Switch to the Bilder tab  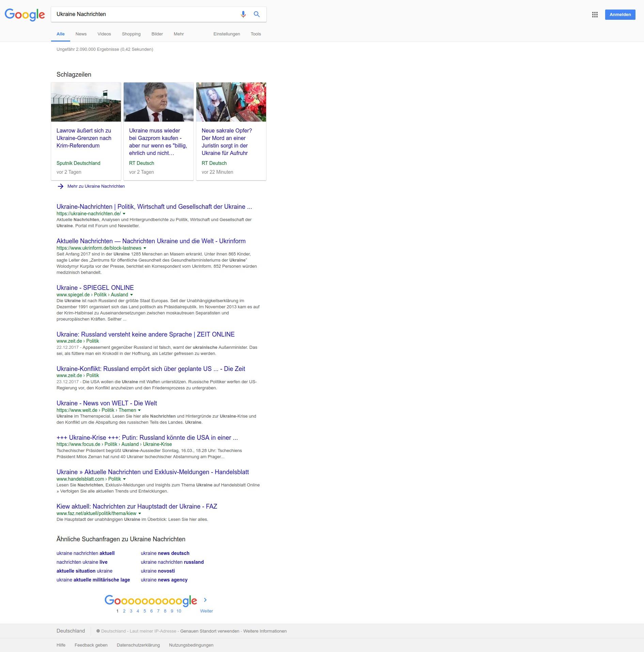(157, 34)
